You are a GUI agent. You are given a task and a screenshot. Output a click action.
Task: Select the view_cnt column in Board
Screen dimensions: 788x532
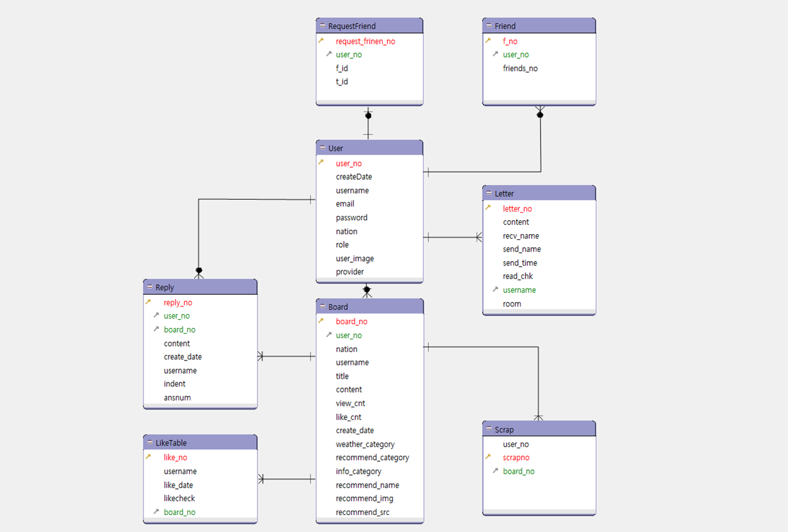(x=350, y=404)
